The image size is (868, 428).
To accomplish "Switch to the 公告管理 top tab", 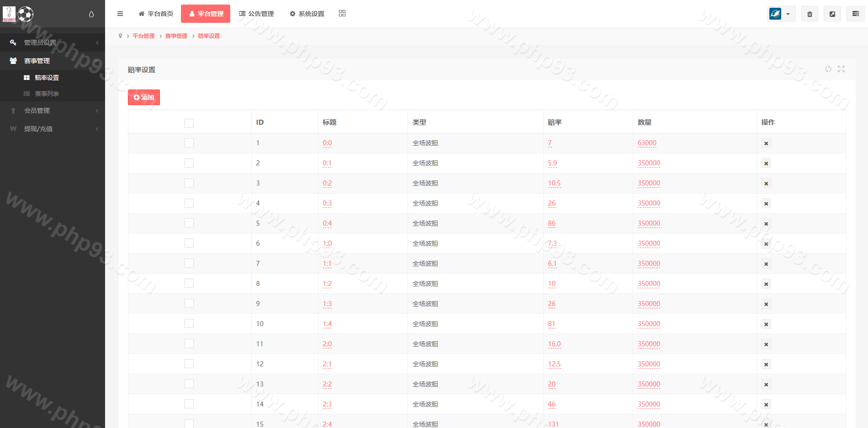I will point(256,14).
